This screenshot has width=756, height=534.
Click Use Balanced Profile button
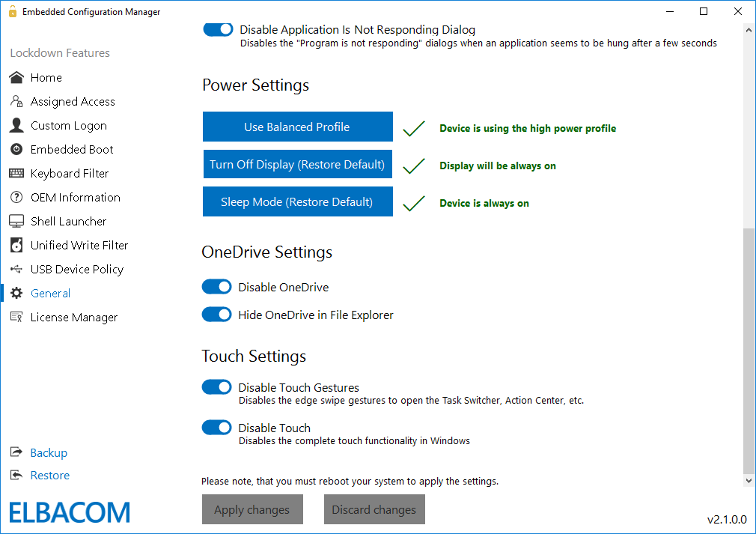point(297,127)
